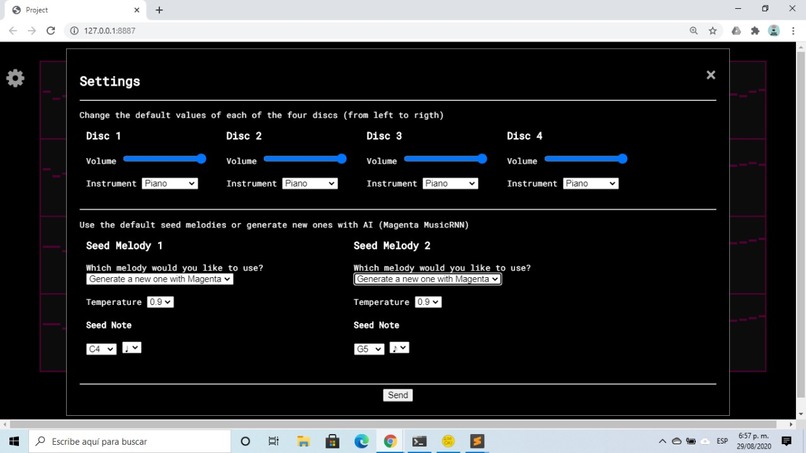This screenshot has width=806, height=453.
Task: Adjust the Disc 3 volume slider
Action: pyautogui.click(x=445, y=159)
